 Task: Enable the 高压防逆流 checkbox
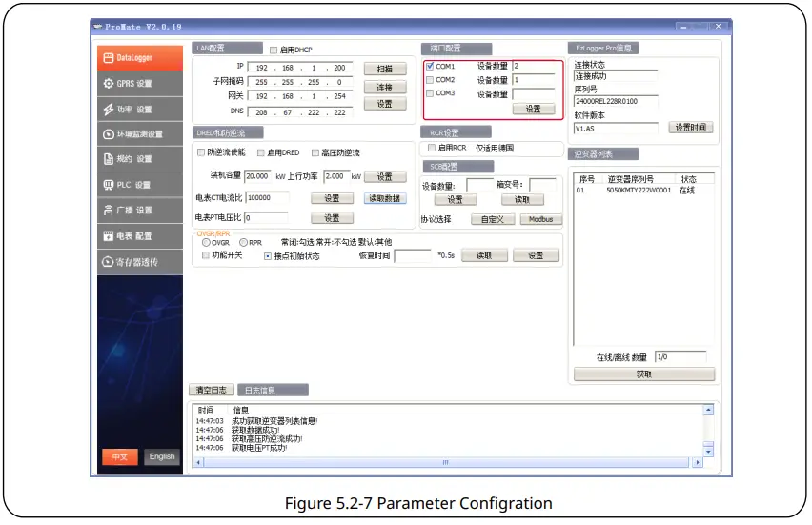click(315, 152)
